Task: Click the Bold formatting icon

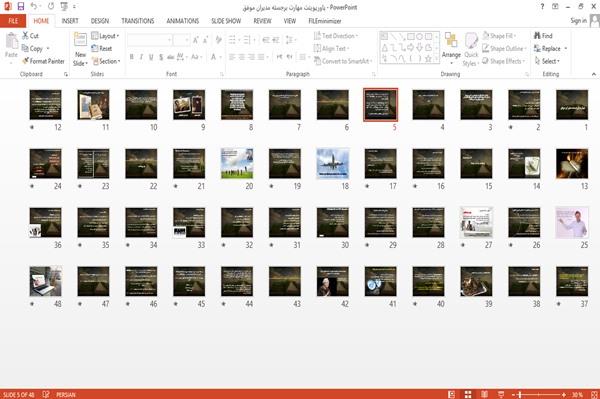Action: [132, 57]
